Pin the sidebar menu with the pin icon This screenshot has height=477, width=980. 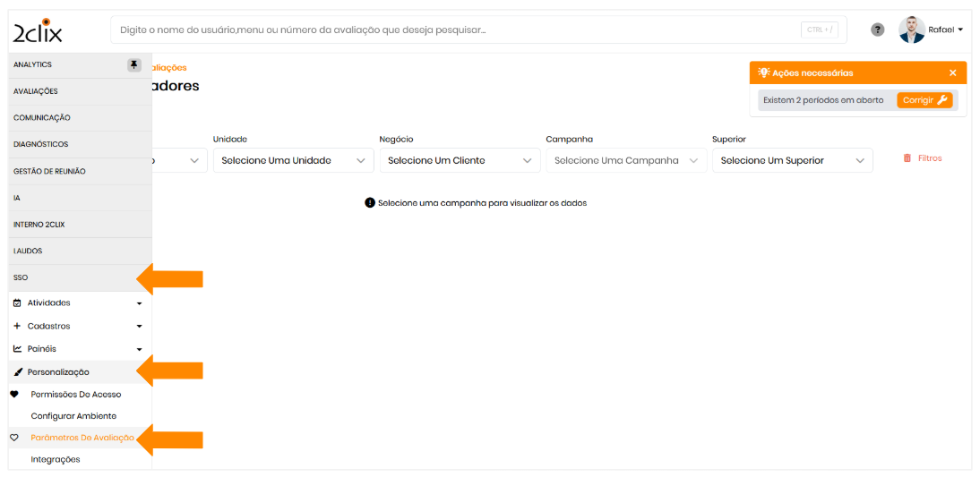pyautogui.click(x=134, y=65)
